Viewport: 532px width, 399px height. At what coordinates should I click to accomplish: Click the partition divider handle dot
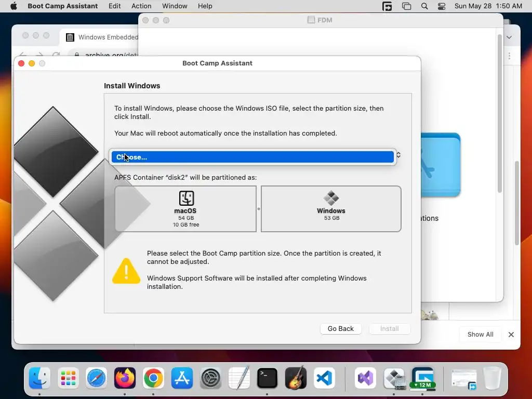coord(259,209)
